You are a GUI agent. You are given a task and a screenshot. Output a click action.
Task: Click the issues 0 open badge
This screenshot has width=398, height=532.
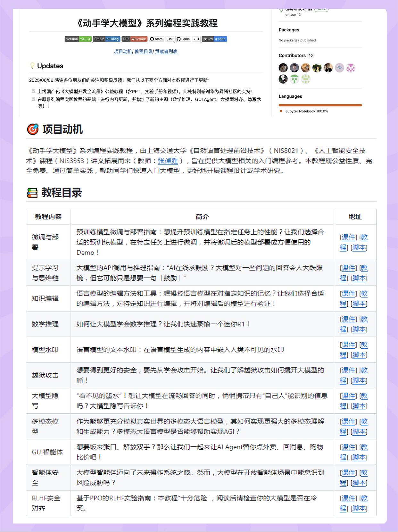point(214,39)
